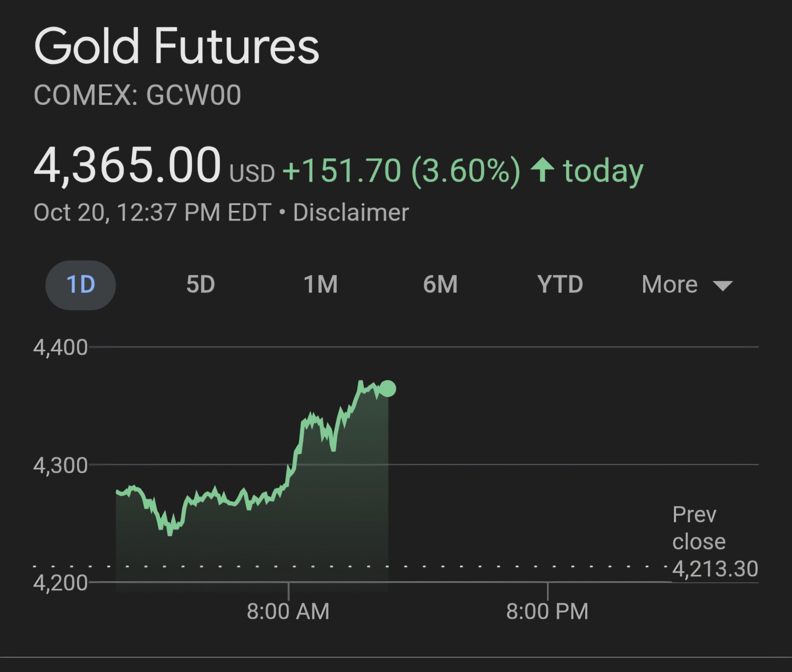
Task: Select the 6M chart range
Action: click(x=440, y=285)
